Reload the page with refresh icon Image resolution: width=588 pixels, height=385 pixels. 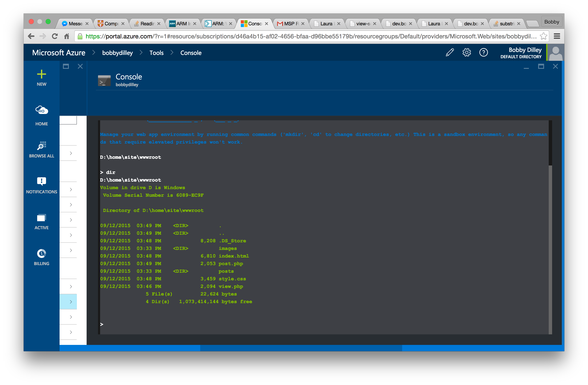tap(55, 36)
